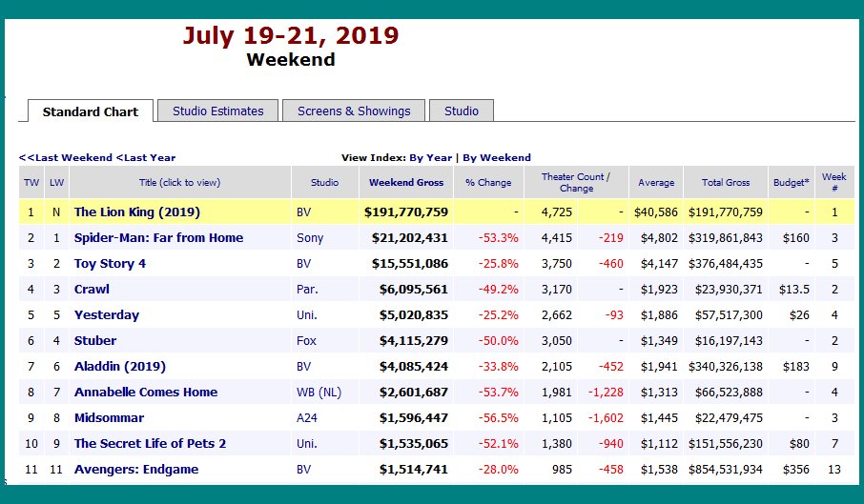The width and height of the screenshot is (864, 504).
Task: Open Annabelle Comes Home link
Action: pyautogui.click(x=146, y=392)
